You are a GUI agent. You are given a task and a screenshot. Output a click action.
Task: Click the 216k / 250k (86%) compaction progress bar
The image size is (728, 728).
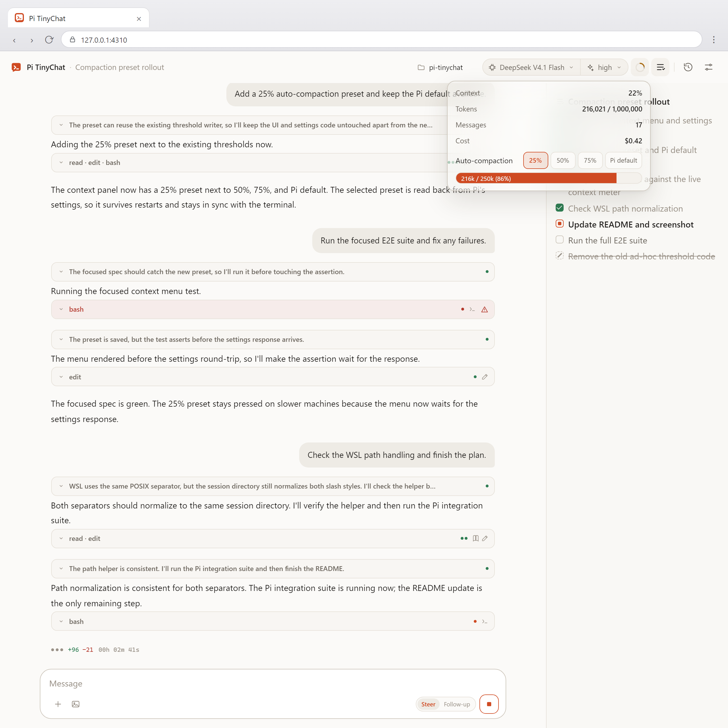[x=549, y=178]
